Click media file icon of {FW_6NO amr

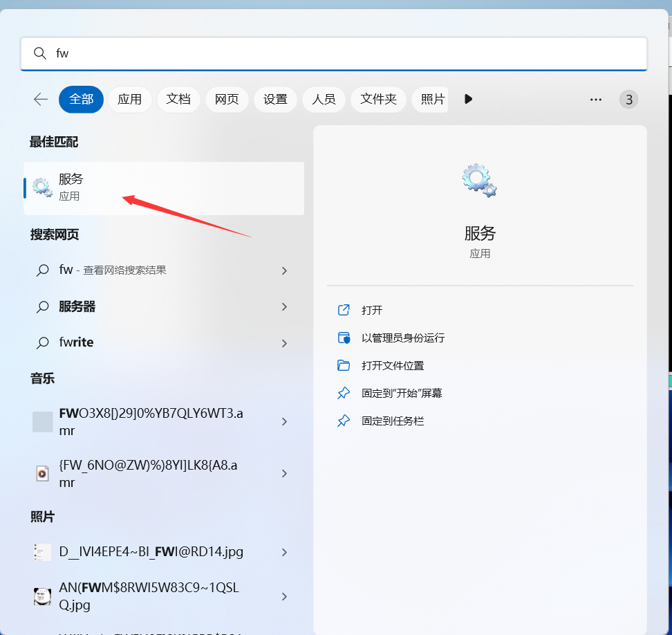click(x=42, y=474)
